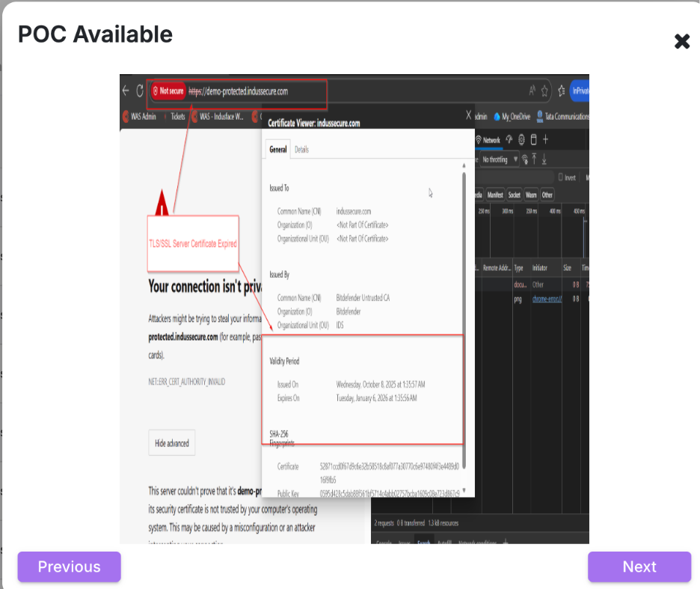
Task: Switch to the Details tab in Certificate Viewer
Action: tap(301, 150)
